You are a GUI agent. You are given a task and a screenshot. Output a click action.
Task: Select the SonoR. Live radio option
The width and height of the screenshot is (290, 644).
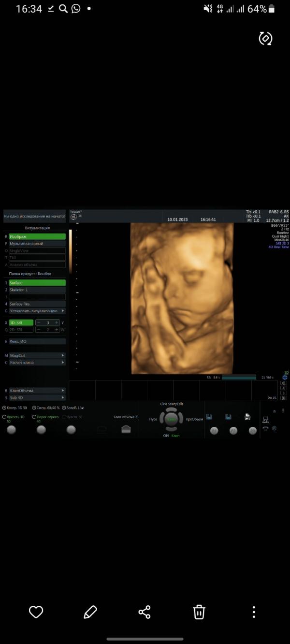(73, 408)
